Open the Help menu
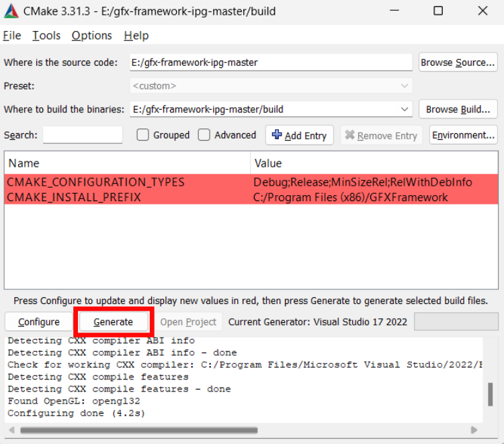 coord(136,36)
